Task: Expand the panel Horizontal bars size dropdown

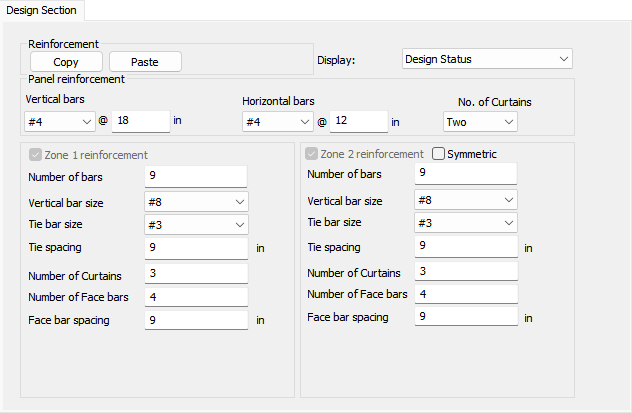Action: [x=277, y=121]
